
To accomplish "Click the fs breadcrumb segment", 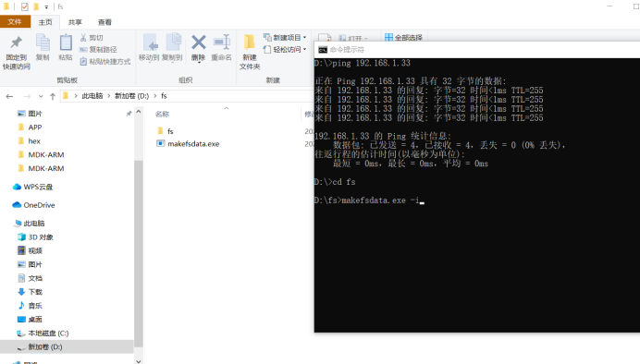I will point(164,96).
